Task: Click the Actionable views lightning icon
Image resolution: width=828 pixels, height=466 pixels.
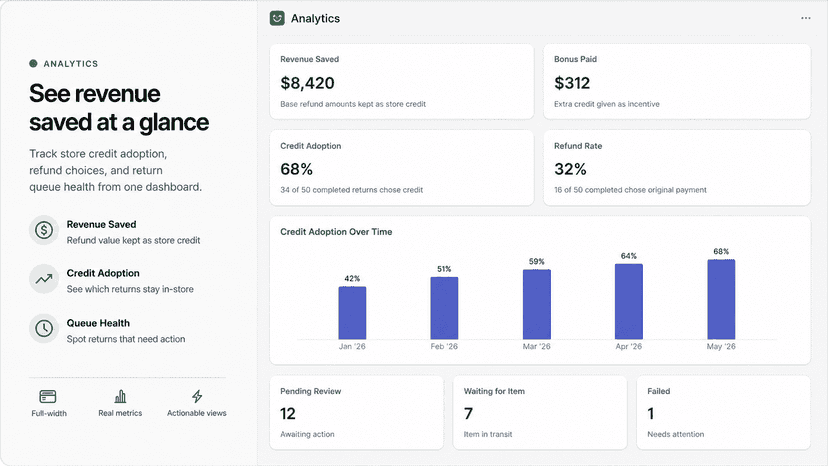Action: pyautogui.click(x=197, y=396)
